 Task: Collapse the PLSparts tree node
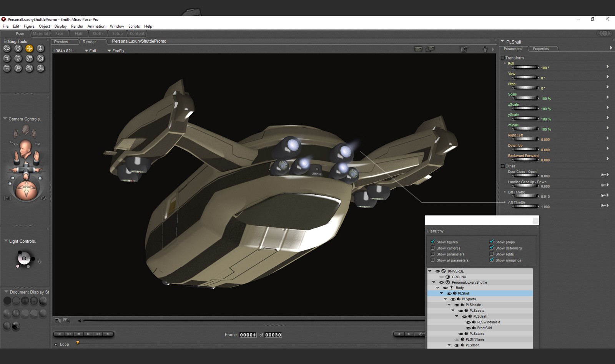(445, 299)
